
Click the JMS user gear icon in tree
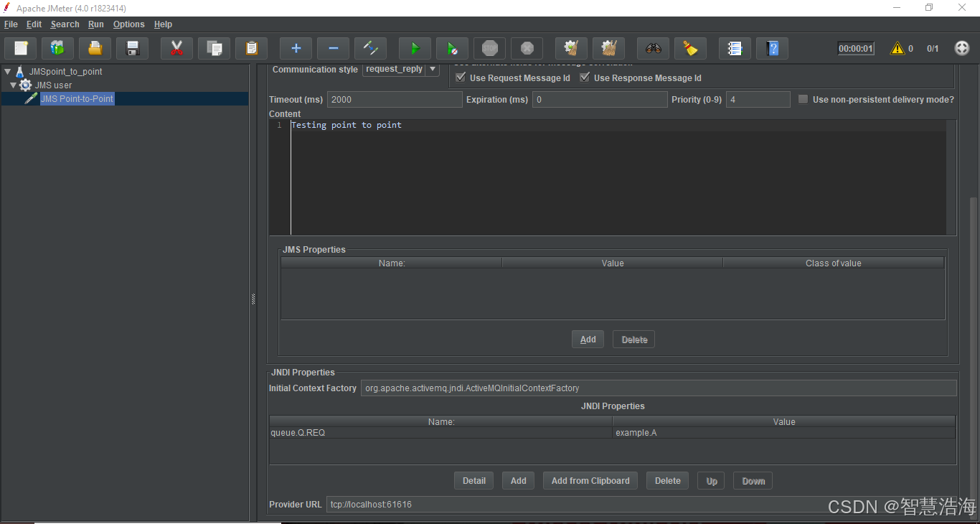25,85
